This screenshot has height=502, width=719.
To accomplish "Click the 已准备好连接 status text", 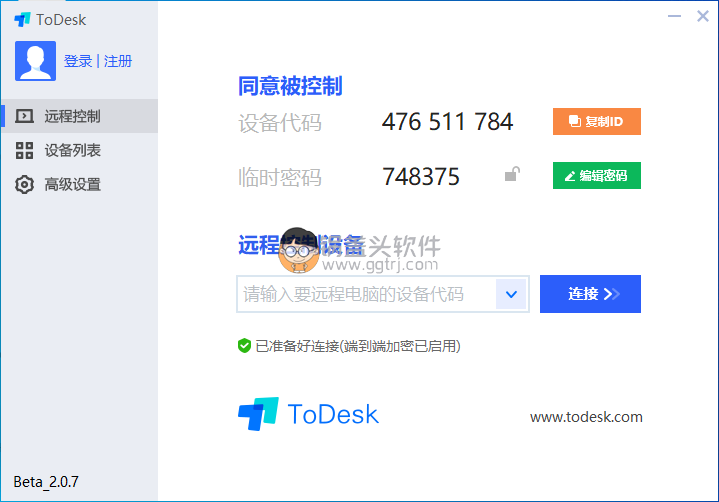I will (358, 346).
